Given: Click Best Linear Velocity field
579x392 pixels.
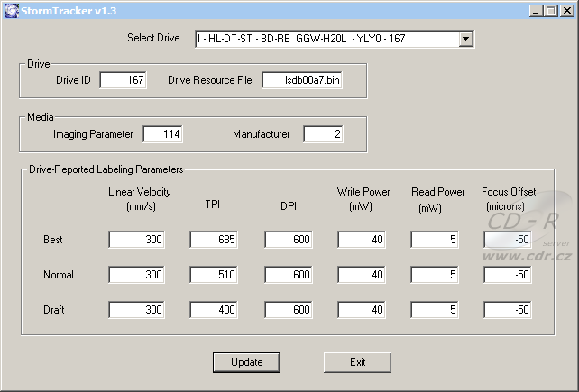Looking at the screenshot, I should 137,240.
